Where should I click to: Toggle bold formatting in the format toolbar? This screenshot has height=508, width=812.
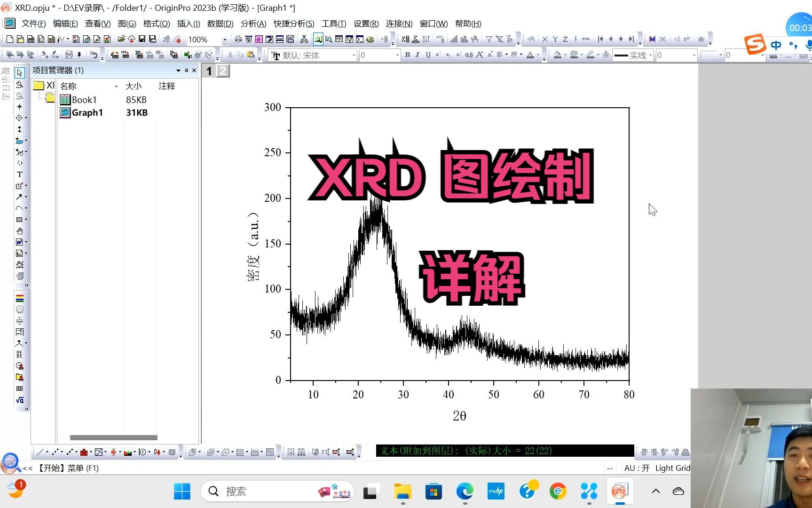(407, 55)
